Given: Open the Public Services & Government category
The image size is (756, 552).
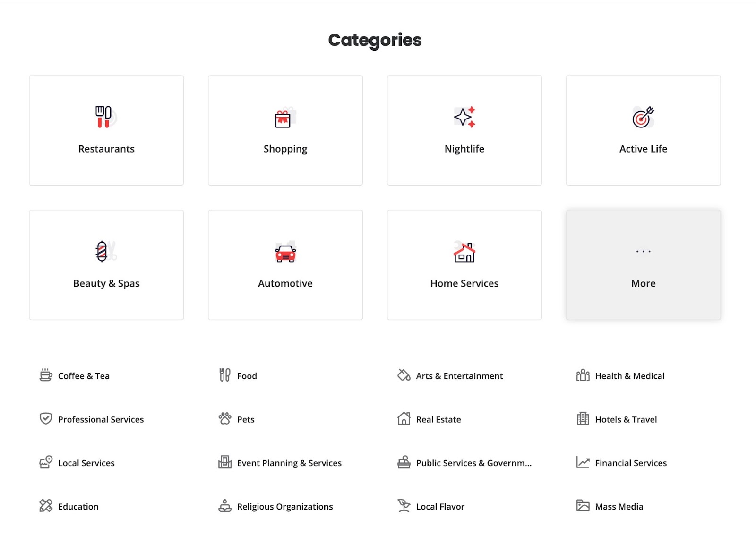Looking at the screenshot, I should (x=473, y=463).
